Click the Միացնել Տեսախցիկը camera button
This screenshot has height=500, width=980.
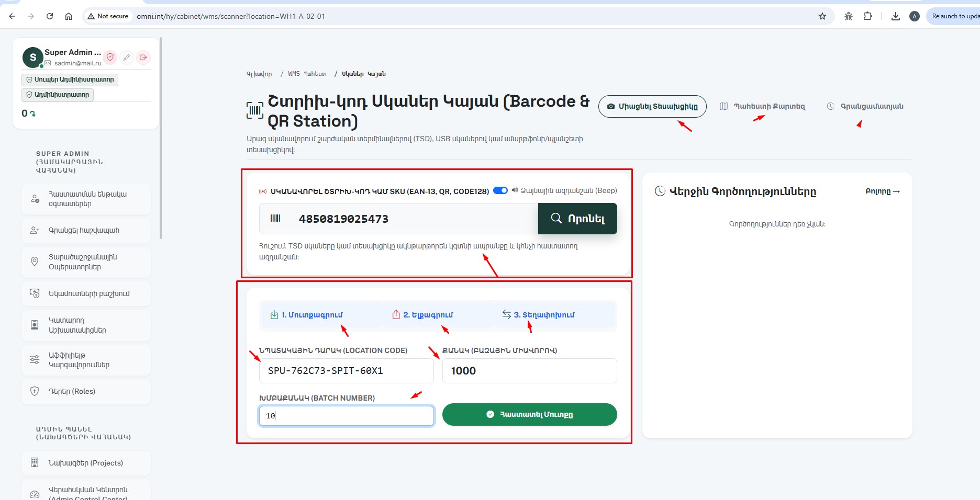(652, 106)
